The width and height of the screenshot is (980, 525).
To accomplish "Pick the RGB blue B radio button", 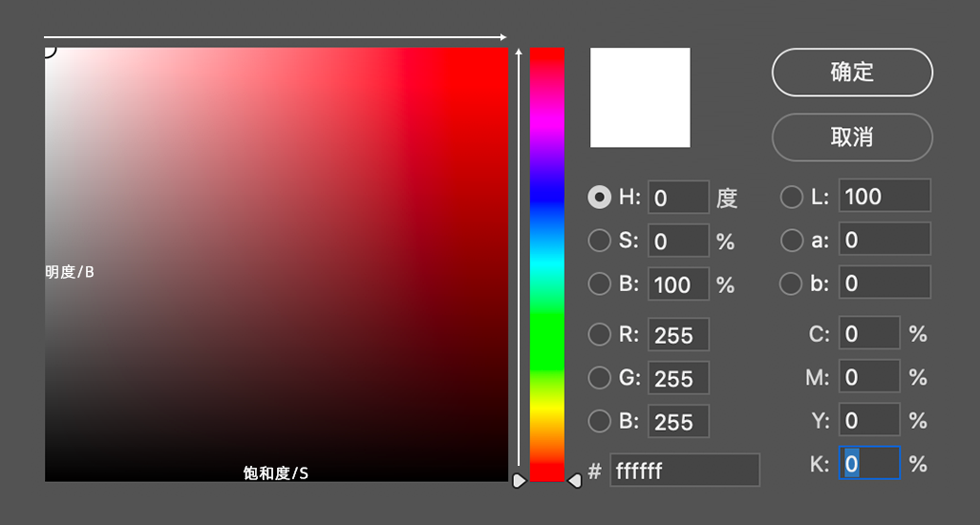I will pyautogui.click(x=599, y=421).
